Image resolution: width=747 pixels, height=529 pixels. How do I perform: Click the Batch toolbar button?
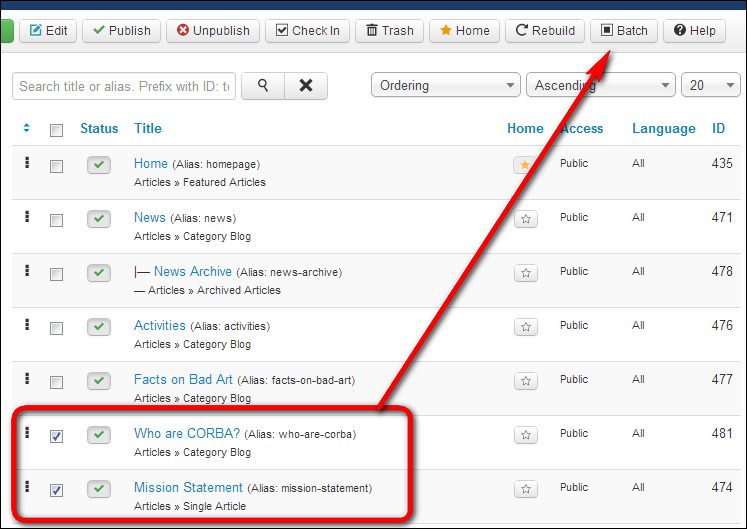[x=624, y=31]
